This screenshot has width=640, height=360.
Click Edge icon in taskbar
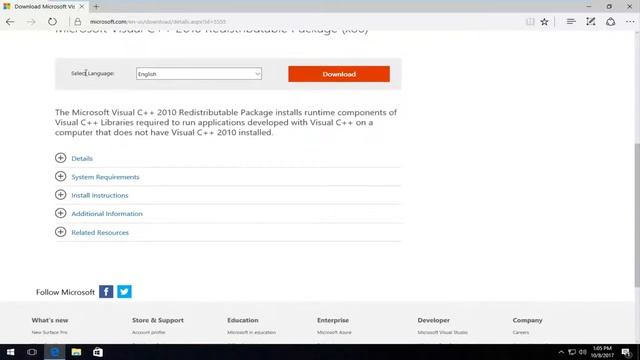point(55,352)
